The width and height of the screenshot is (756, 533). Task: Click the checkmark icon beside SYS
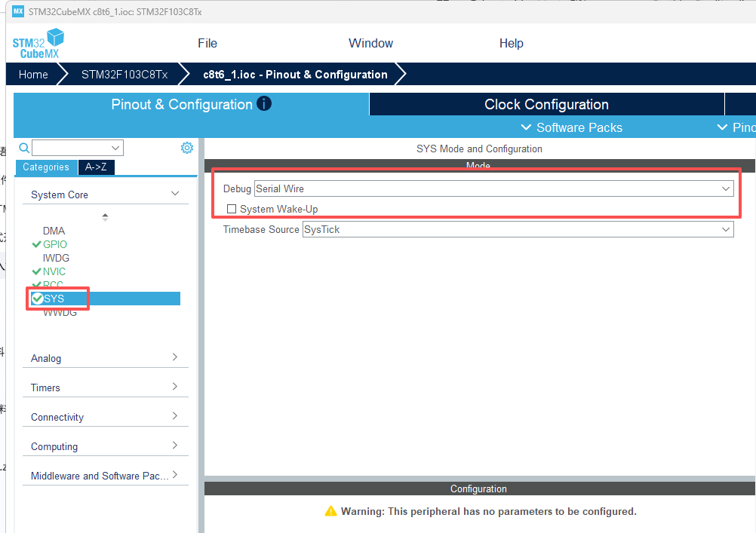[38, 299]
